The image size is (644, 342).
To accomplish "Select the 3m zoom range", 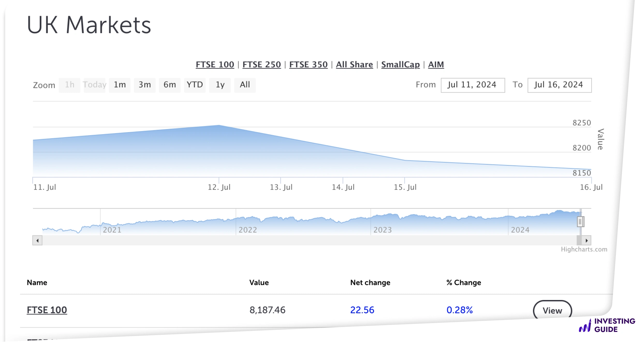I will click(144, 85).
